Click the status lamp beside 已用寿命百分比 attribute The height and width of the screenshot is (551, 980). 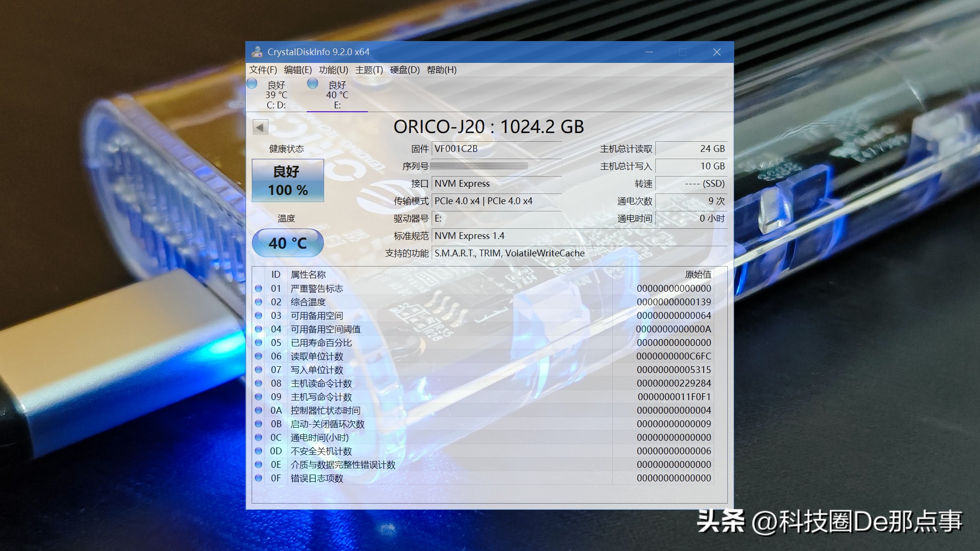click(x=259, y=343)
